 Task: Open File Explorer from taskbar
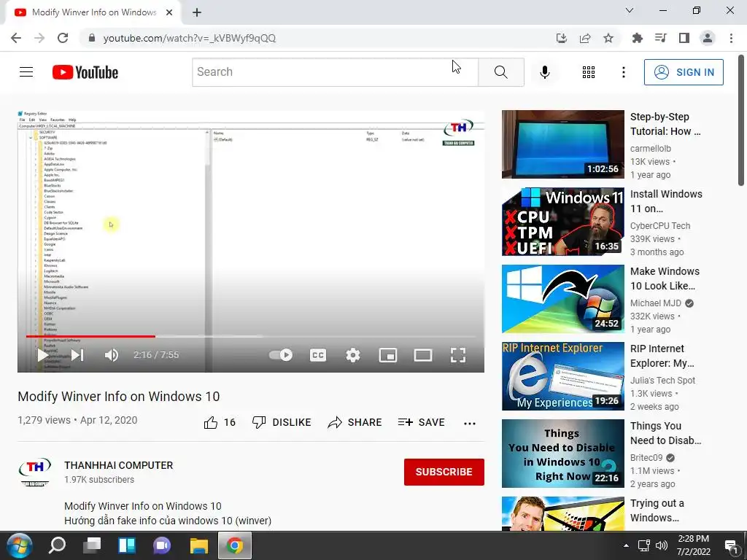pos(198,545)
